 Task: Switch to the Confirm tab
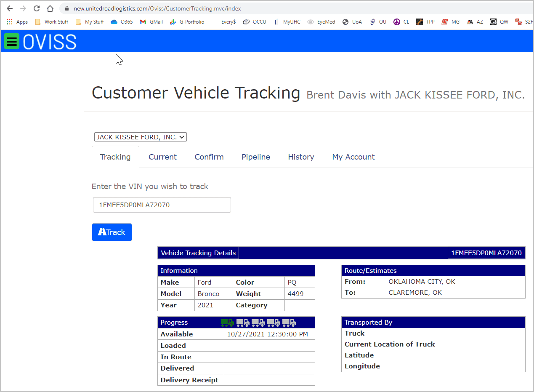point(209,157)
